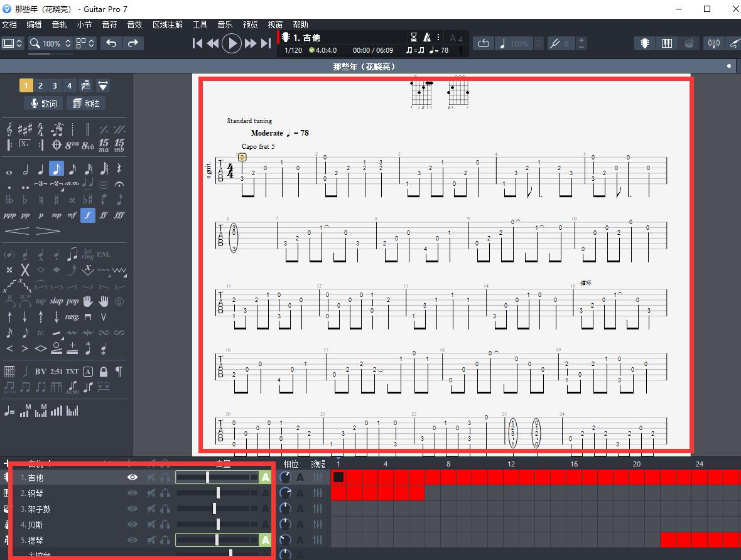Screen dimensions: 741x560
Task: Open the layout grid view dropdown
Action: point(85,43)
